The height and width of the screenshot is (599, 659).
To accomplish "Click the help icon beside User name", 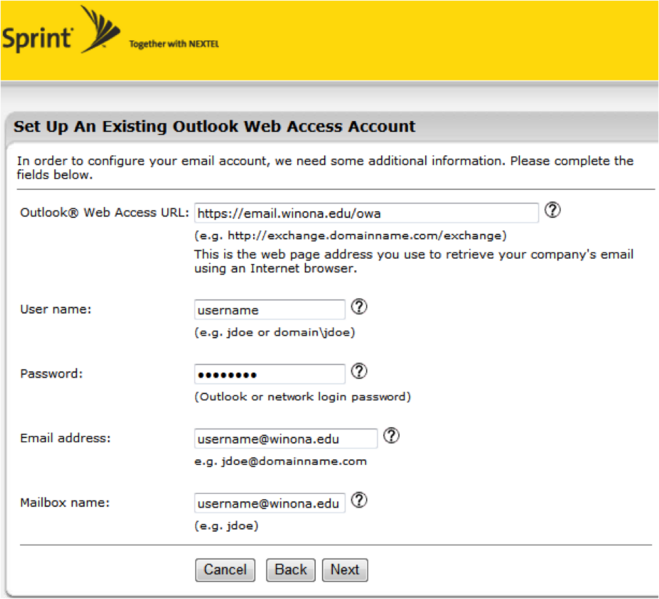I will point(359,308).
